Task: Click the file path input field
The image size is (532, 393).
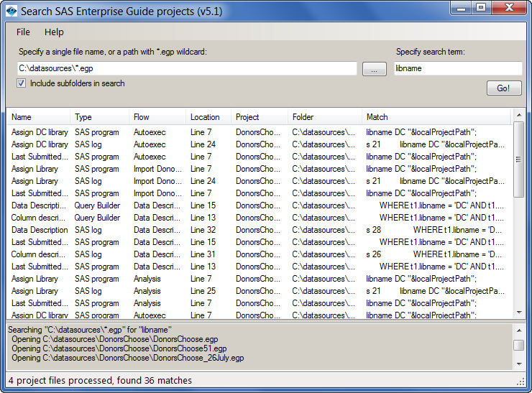Action: coord(187,68)
